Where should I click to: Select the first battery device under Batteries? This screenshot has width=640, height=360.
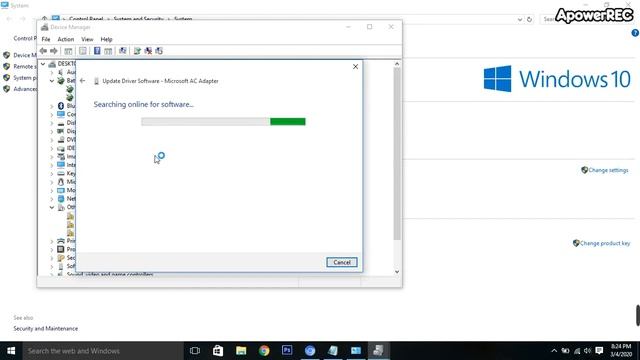70,89
